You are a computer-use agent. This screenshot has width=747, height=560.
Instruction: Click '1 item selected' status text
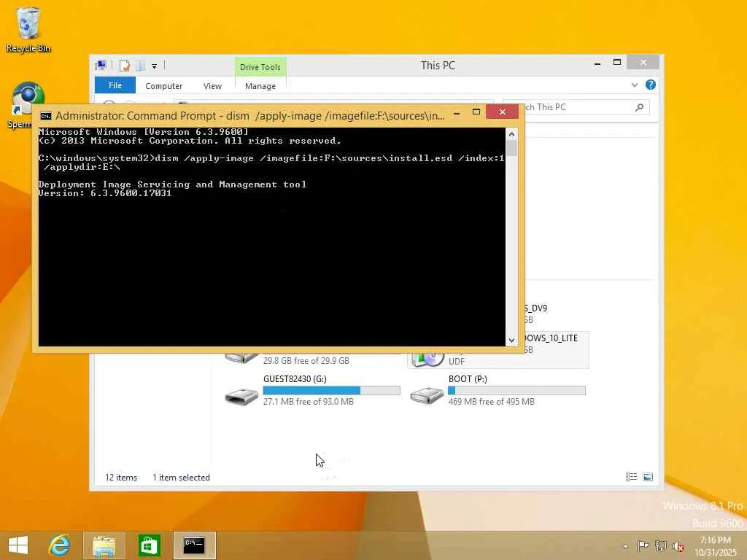(x=181, y=478)
